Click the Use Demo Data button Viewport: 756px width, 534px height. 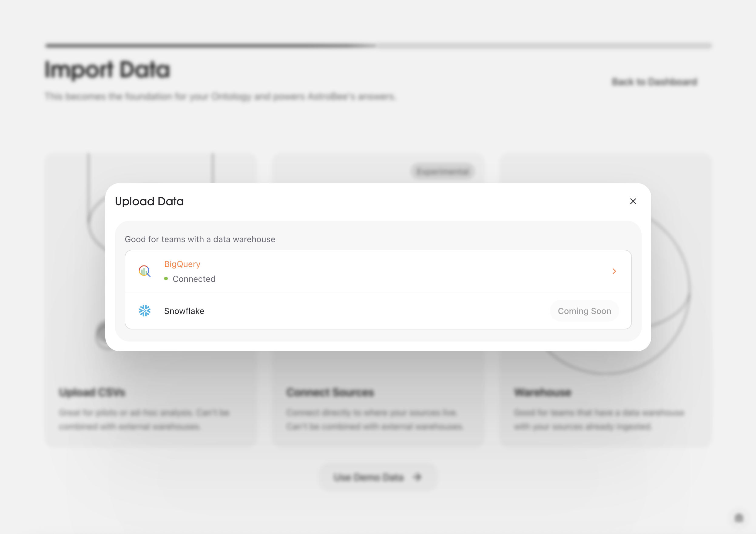[378, 477]
